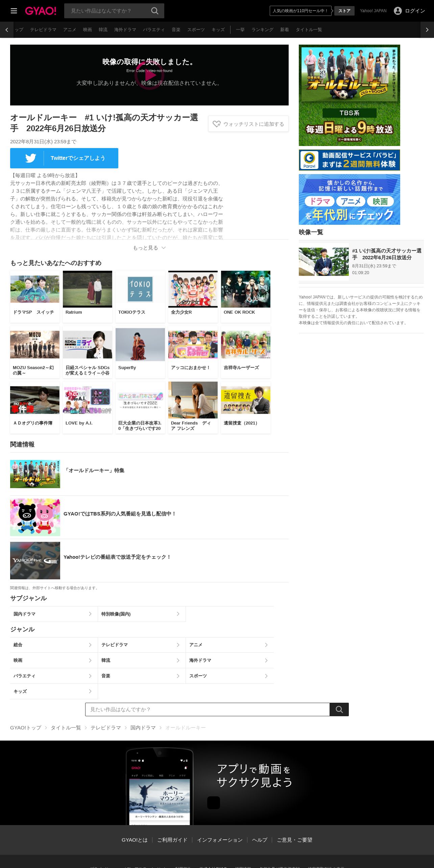434x868 pixels.
Task: Open アニメ genre row in list
Action: click(x=230, y=645)
